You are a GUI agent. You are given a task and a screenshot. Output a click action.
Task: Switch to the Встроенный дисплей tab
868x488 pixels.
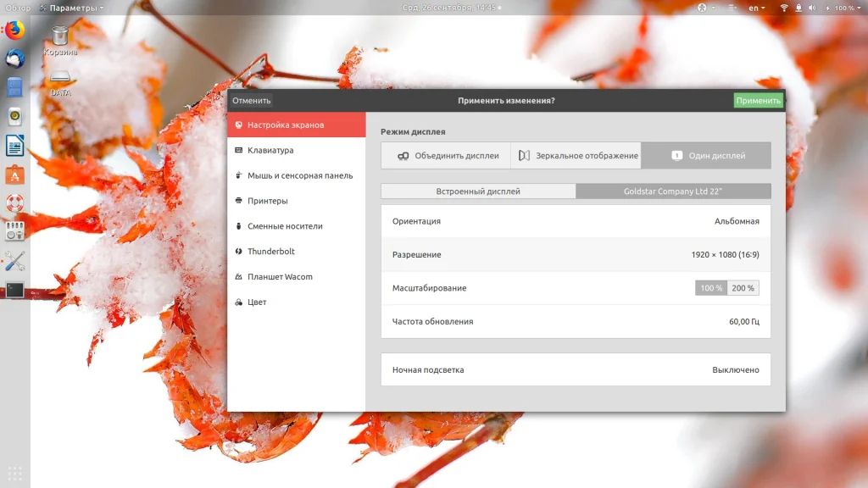478,191
